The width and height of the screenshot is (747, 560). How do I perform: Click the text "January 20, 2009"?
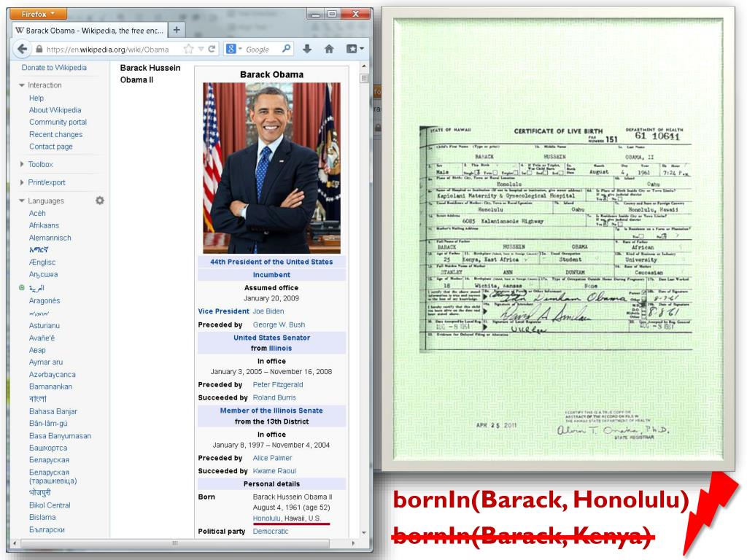(x=271, y=298)
